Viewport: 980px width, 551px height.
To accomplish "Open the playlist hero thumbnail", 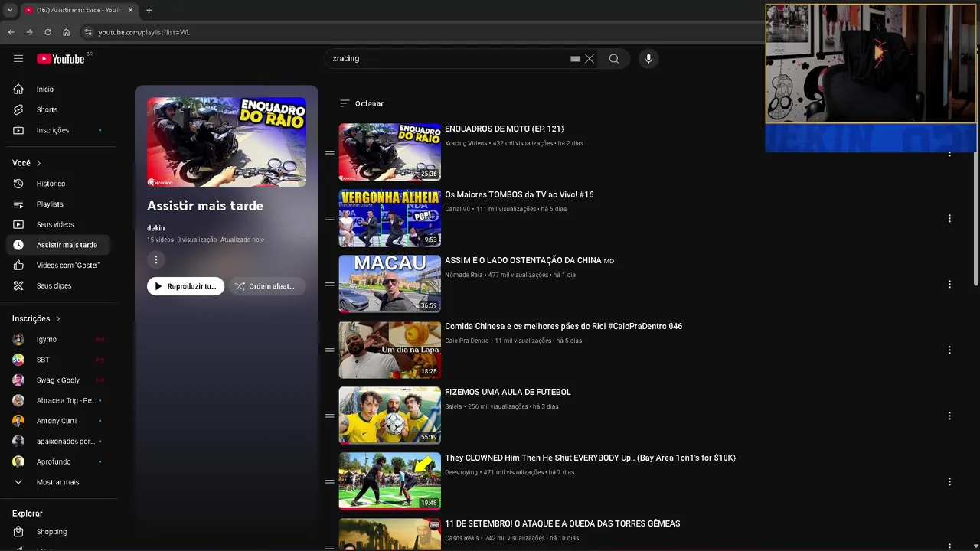I will [227, 142].
